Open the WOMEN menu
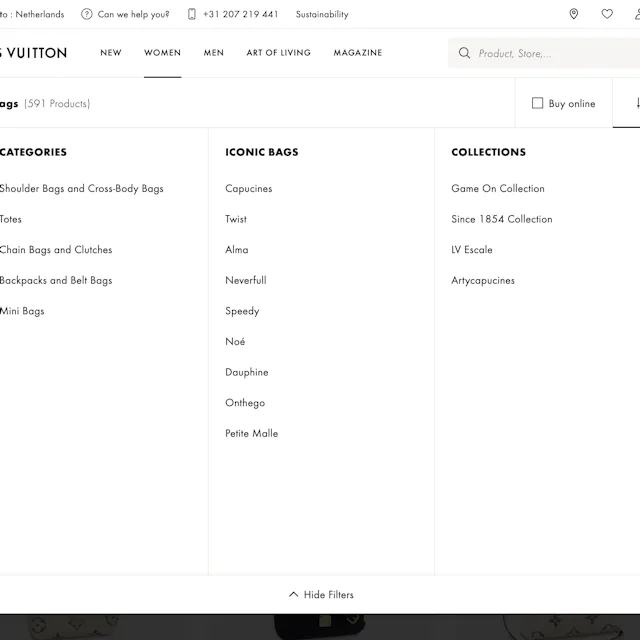The image size is (640, 640). (162, 53)
